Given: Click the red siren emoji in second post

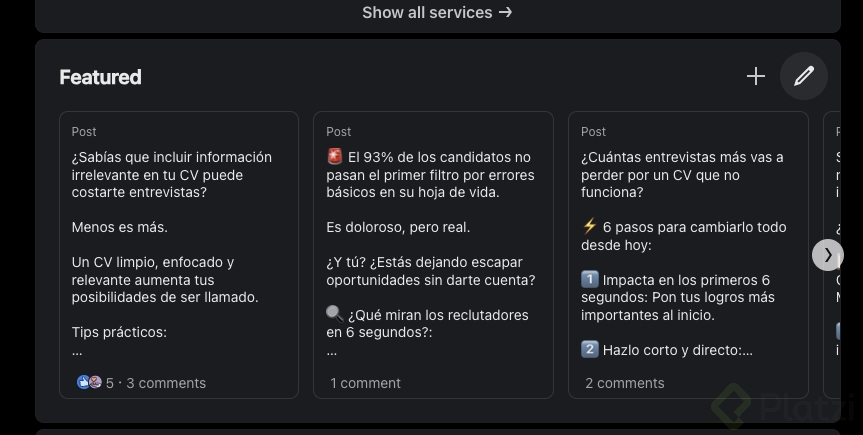Looking at the screenshot, I should point(335,157).
